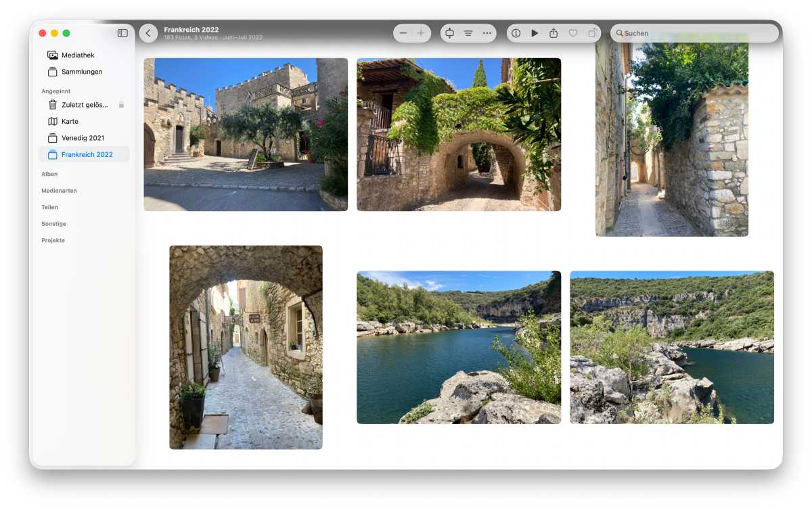Open the Zuletzt gelöscht trash folder

pyautogui.click(x=84, y=105)
